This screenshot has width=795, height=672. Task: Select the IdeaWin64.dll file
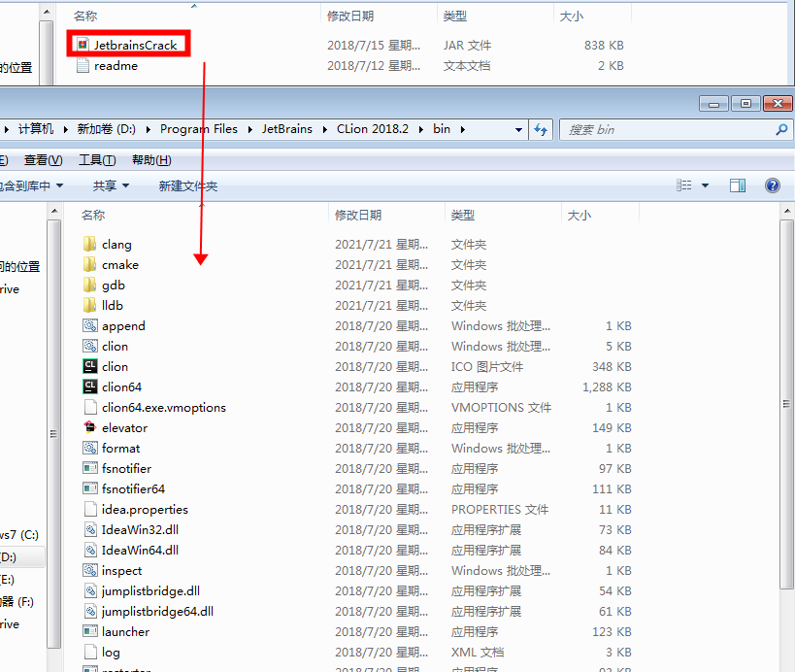[140, 550]
